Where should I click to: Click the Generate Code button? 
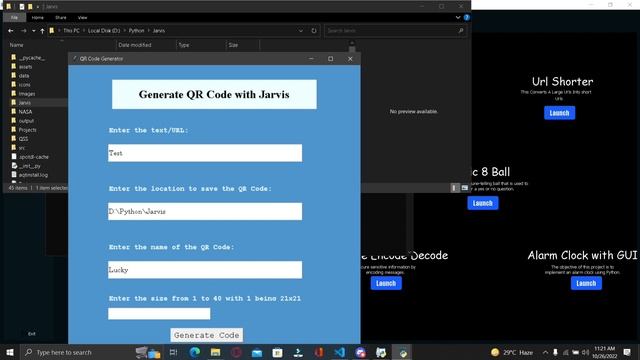pos(207,335)
